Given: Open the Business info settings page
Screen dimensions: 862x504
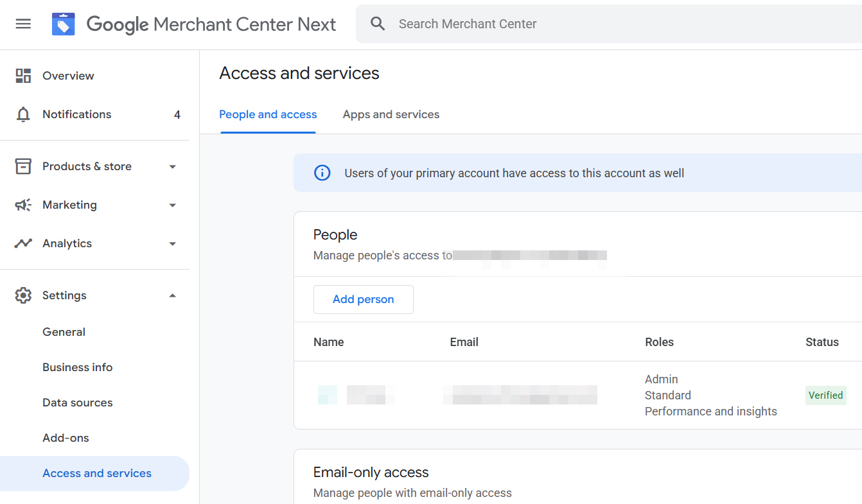Looking at the screenshot, I should (77, 367).
